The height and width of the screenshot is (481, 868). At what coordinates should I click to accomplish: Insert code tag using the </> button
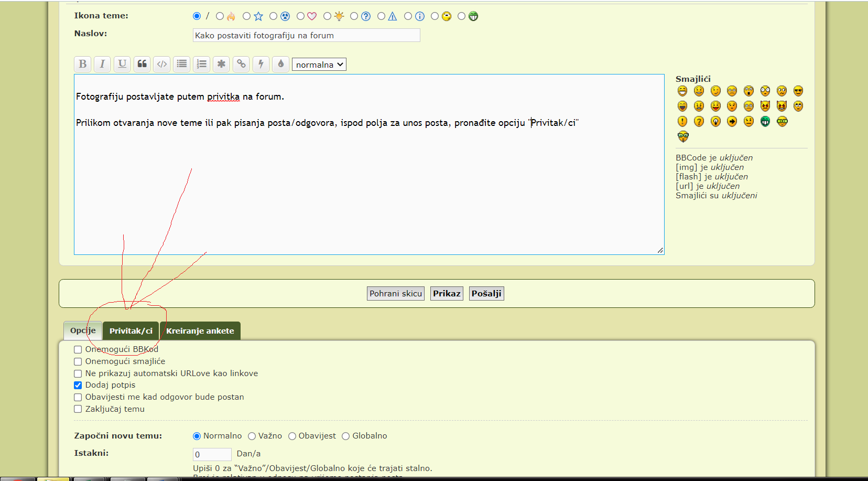[x=162, y=64]
